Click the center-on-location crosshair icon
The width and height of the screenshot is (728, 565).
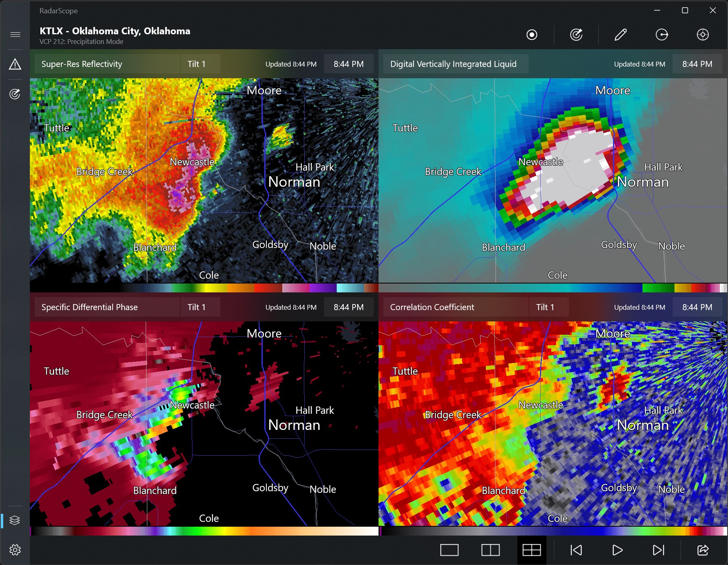tap(703, 35)
